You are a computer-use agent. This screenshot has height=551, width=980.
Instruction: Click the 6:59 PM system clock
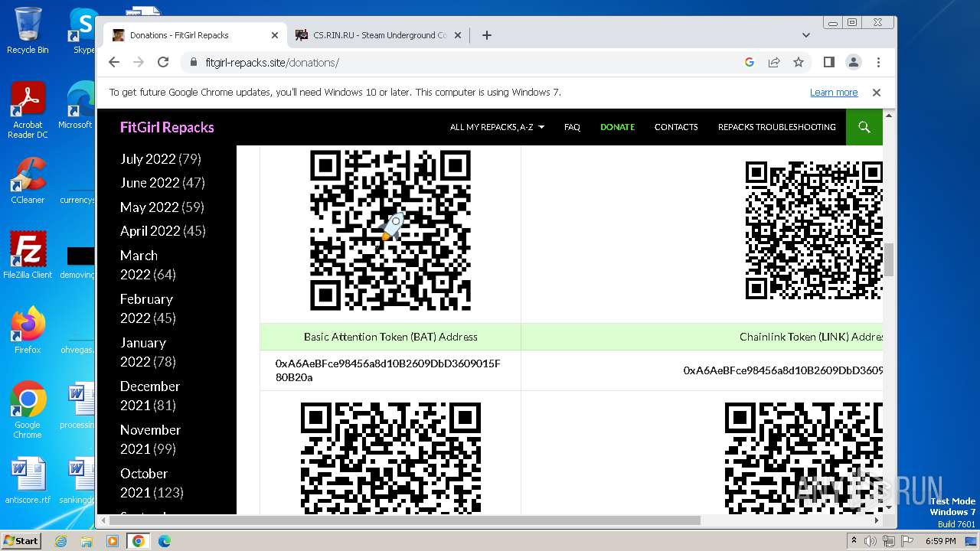click(940, 541)
